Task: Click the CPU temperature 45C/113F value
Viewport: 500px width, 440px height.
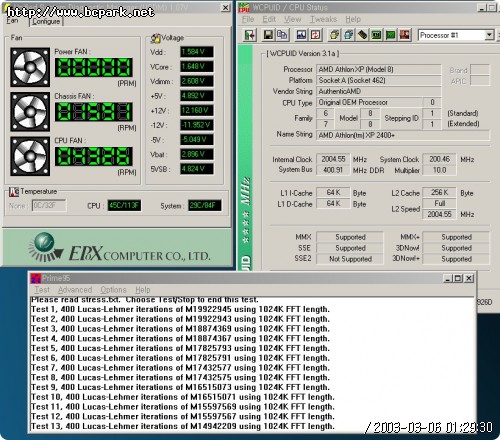Action: [x=124, y=205]
